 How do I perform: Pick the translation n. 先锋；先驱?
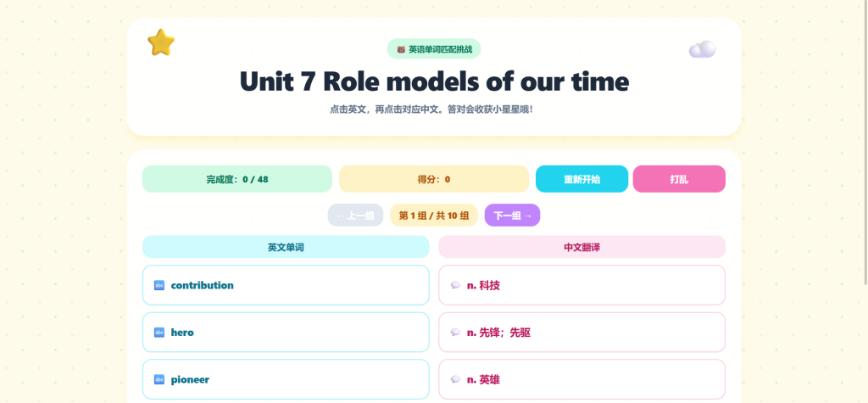581,332
